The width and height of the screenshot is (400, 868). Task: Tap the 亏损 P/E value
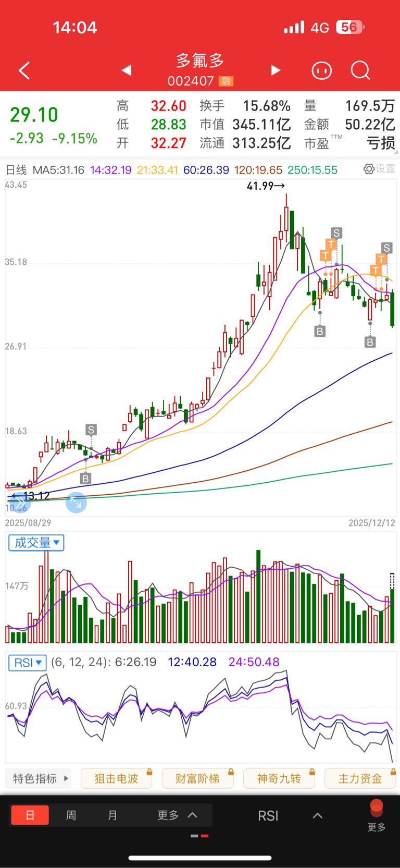[x=381, y=143]
